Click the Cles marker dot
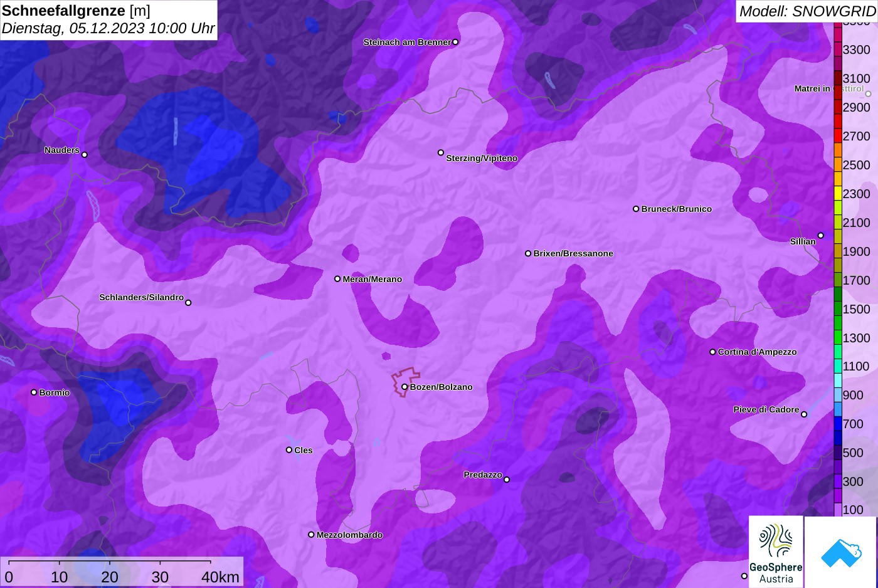Screen dimensions: 878x588 point(289,449)
